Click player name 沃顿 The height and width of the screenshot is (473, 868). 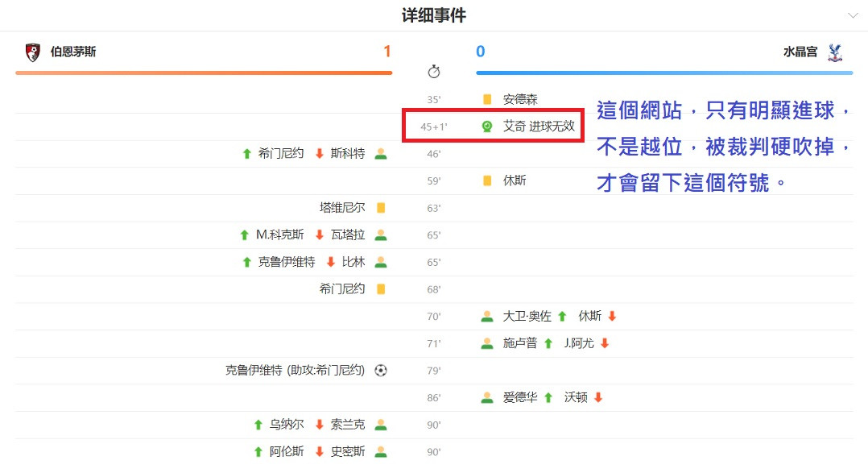(576, 398)
